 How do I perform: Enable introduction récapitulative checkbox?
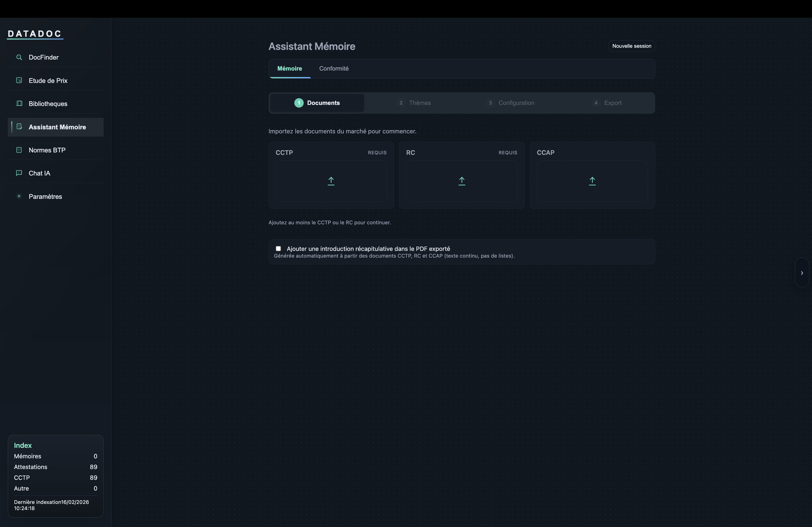click(278, 249)
